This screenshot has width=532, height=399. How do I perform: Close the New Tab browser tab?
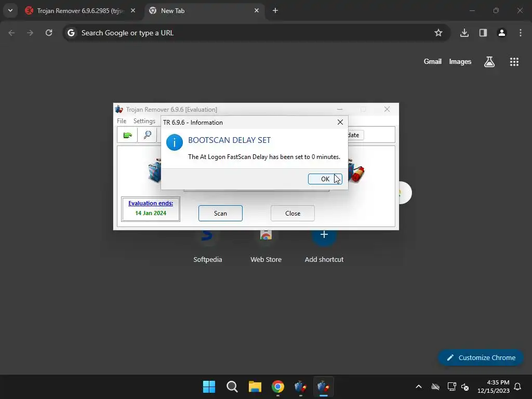[x=257, y=10]
